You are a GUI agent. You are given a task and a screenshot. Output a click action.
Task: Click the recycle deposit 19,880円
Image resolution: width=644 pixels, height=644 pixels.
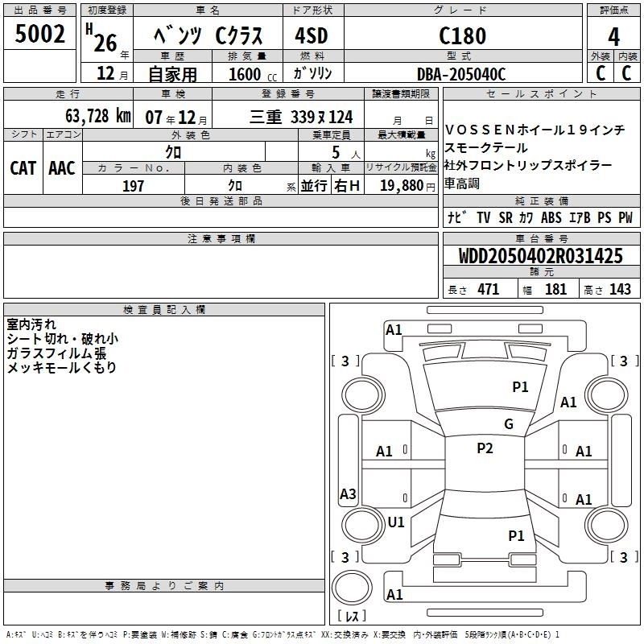pos(407,186)
